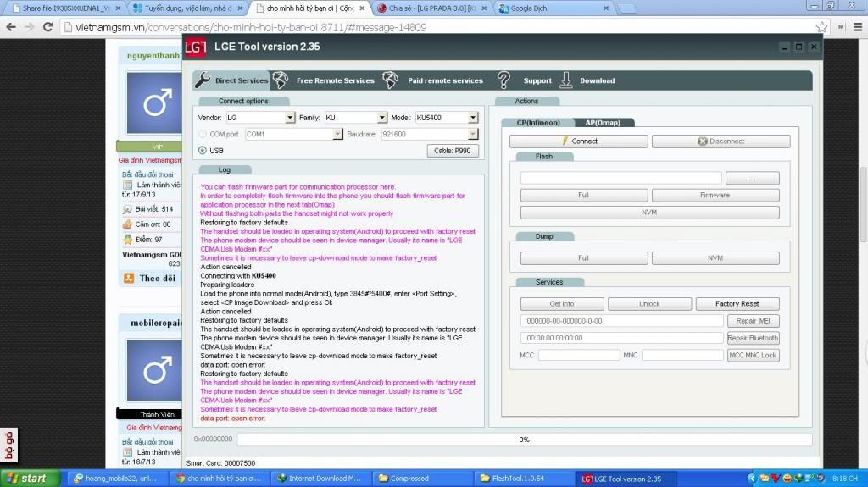Click the browser address bar URL

click(x=251, y=27)
